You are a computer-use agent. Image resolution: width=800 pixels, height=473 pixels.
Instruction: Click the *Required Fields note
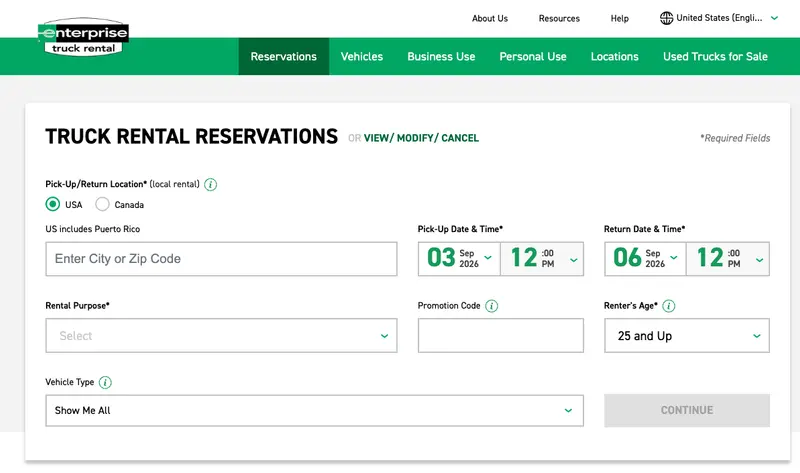(735, 138)
